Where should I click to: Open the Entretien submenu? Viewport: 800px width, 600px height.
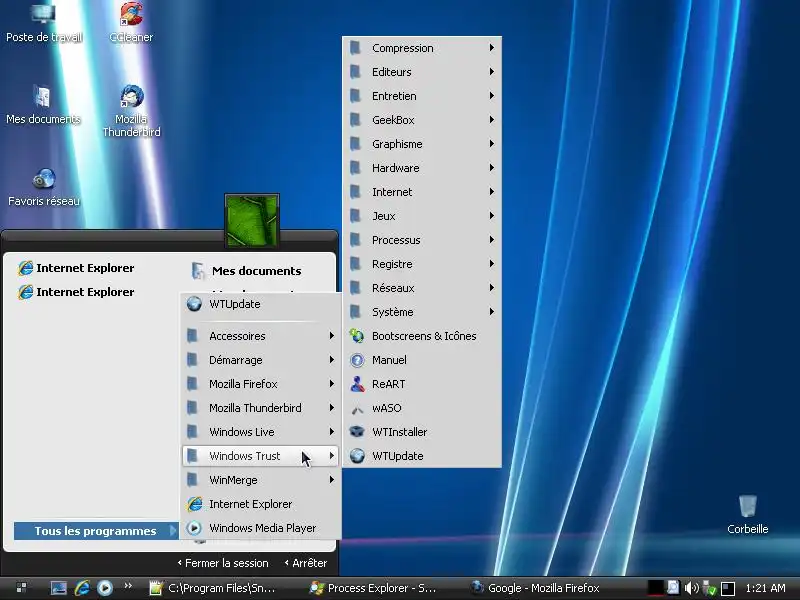click(422, 96)
